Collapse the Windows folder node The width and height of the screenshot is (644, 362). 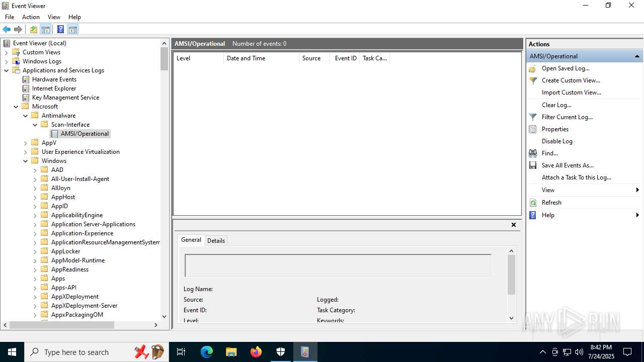click(26, 161)
